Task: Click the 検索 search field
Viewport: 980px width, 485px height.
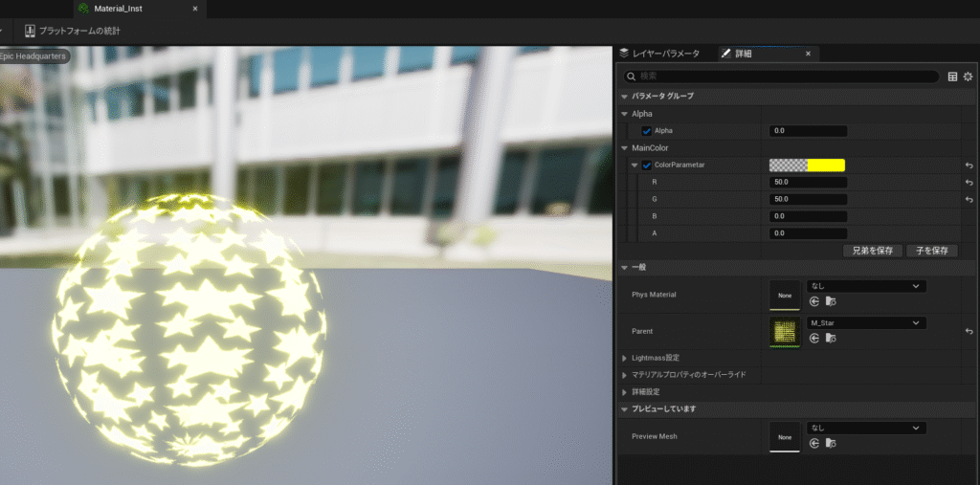Action: 781,77
